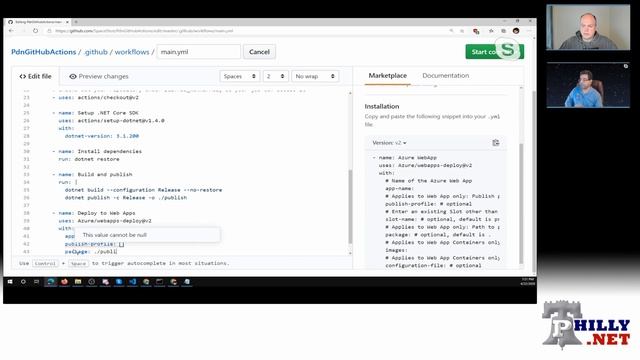Open the Documentation tab
This screenshot has height=360, width=640.
pyautogui.click(x=445, y=76)
